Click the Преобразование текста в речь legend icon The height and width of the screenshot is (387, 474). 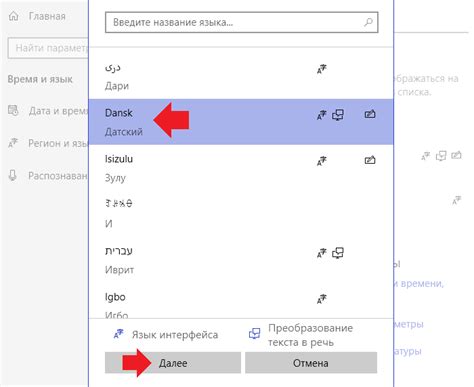pos(255,334)
